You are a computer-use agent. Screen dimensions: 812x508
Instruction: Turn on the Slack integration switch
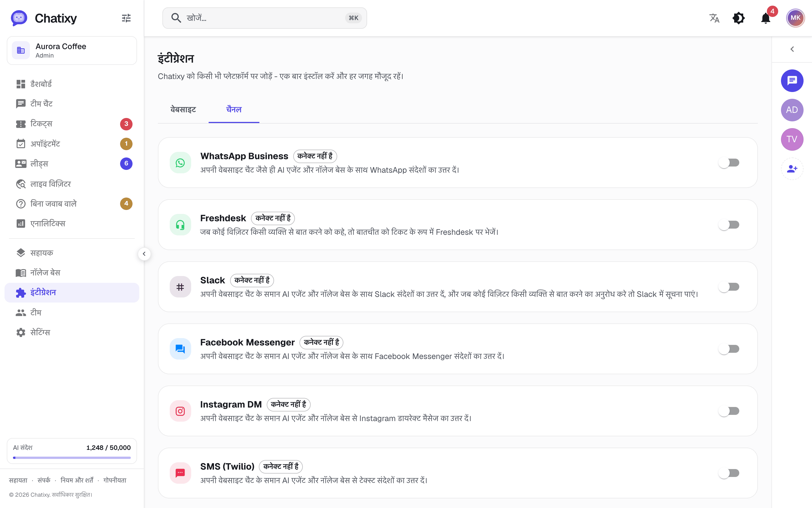point(729,287)
